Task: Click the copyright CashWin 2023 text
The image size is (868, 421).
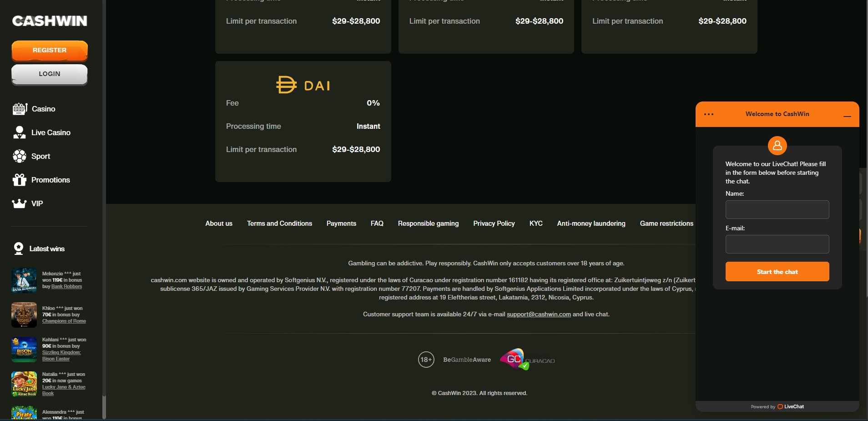Action: coord(479,393)
